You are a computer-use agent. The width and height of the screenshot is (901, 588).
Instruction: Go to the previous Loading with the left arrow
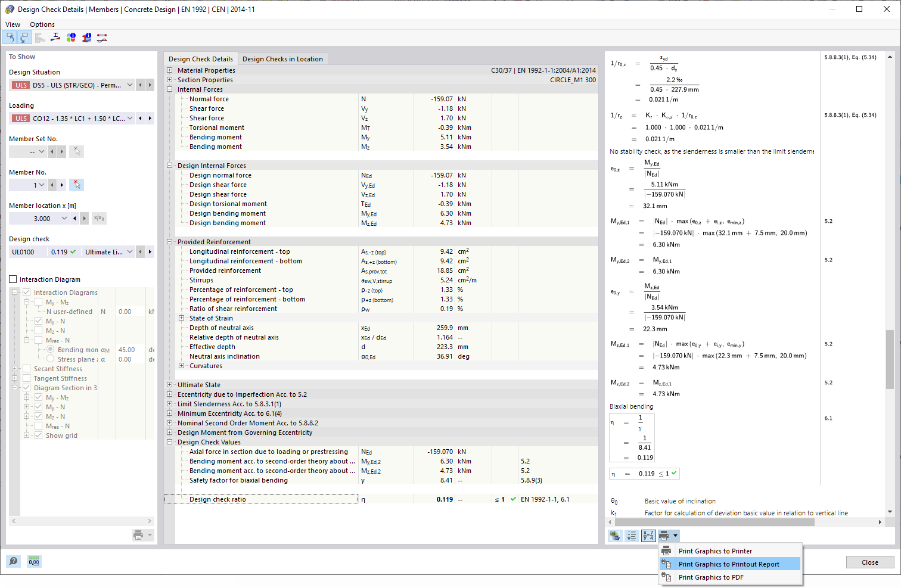(140, 118)
